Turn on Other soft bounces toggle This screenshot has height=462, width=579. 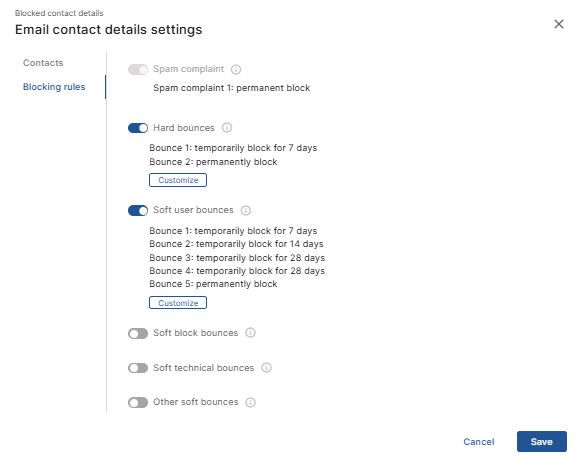138,403
